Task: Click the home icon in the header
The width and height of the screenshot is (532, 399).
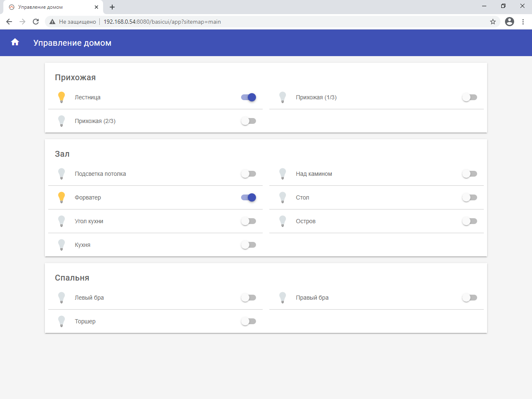Action: [x=15, y=42]
